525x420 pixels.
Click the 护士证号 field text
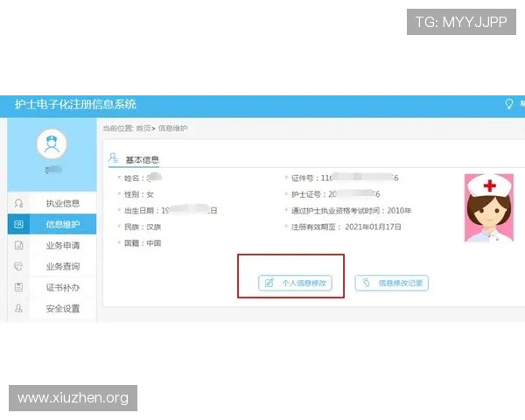tap(335, 194)
